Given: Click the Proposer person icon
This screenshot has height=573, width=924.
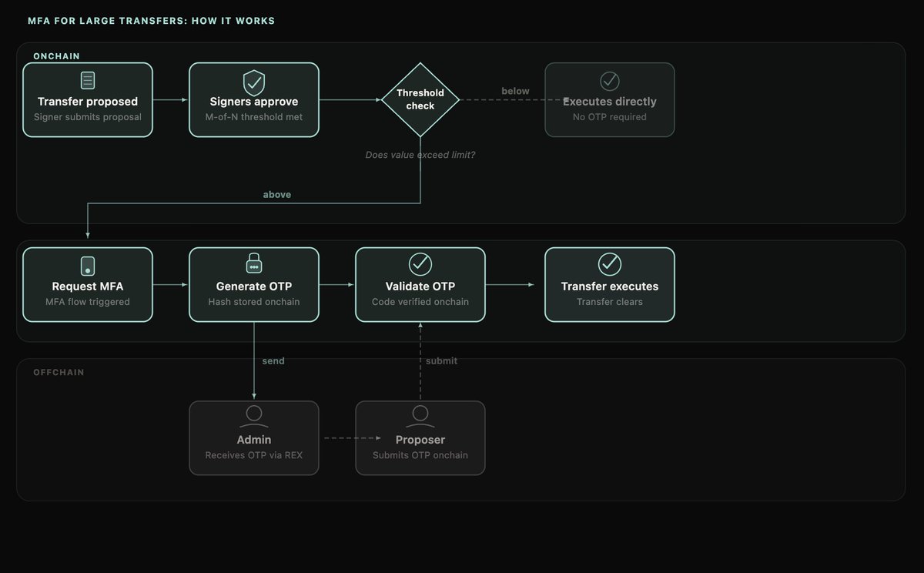Looking at the screenshot, I should (420, 417).
